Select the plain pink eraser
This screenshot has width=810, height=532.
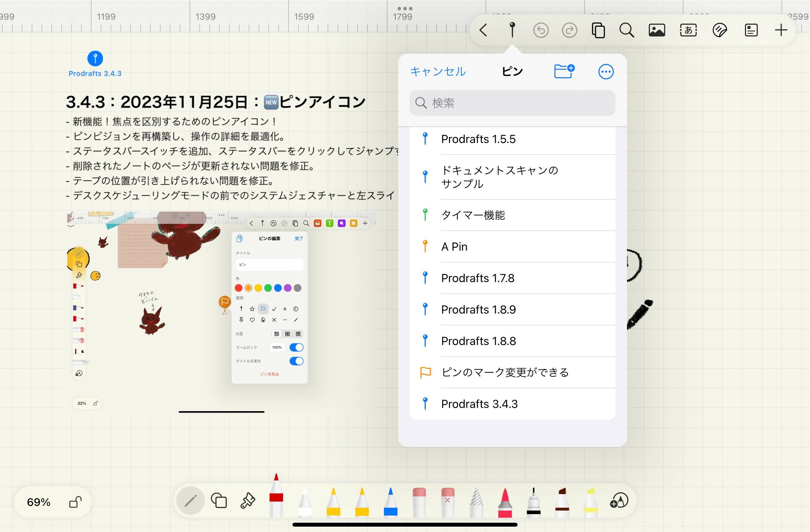pyautogui.click(x=419, y=502)
